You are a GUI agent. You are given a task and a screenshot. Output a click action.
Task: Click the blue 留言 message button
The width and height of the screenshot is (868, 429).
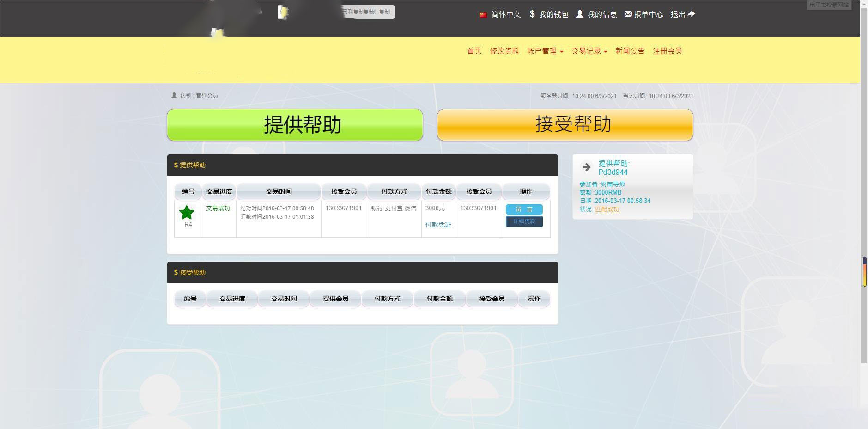coord(524,209)
